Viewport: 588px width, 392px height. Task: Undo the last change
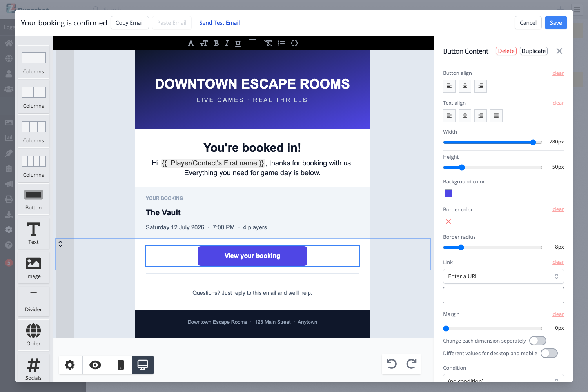click(x=392, y=364)
